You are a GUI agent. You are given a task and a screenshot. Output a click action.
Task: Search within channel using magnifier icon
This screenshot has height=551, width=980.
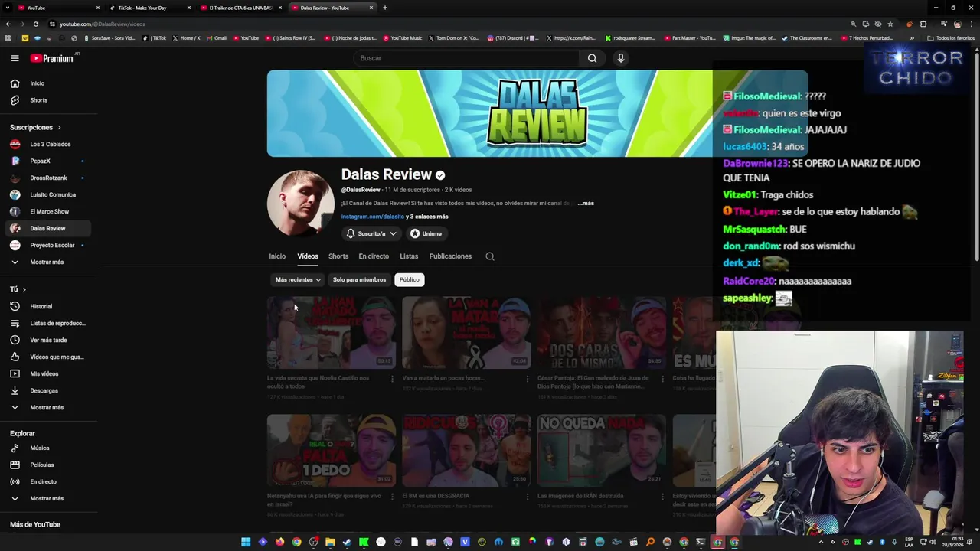coord(490,256)
